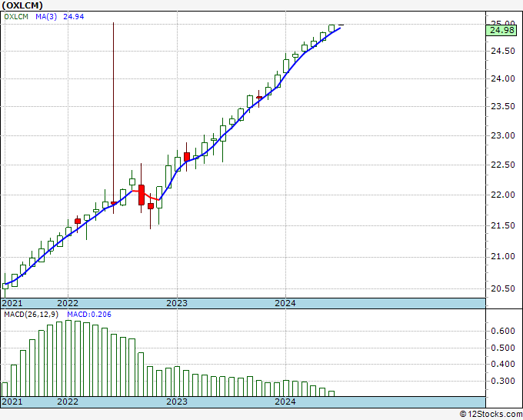Click the large red candlestick in late 2022
This screenshot has height=420, width=523.
[x=142, y=195]
